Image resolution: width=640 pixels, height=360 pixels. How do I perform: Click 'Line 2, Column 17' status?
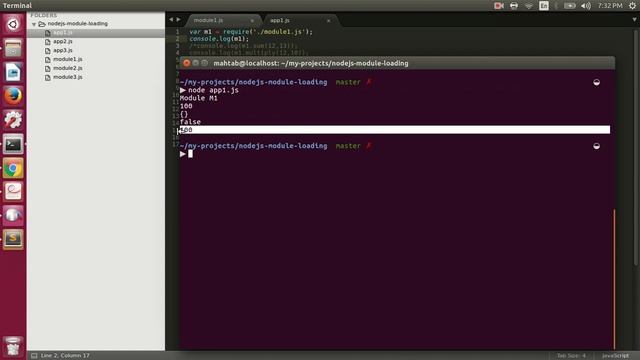pos(65,356)
